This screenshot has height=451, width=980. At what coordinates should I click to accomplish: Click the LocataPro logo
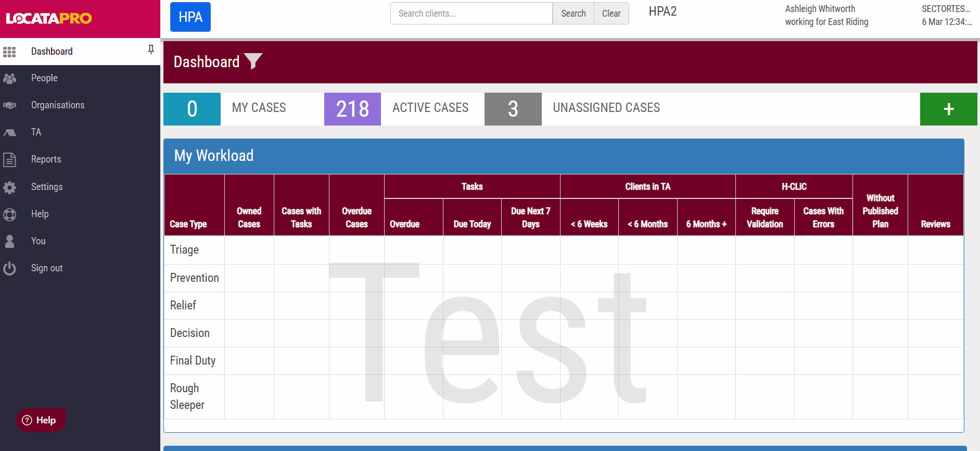click(49, 18)
